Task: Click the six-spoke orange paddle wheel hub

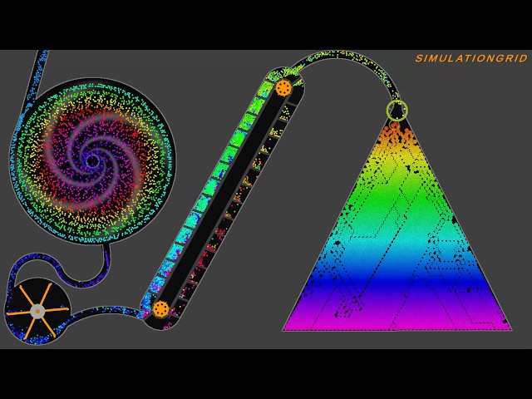Action: 37,311
